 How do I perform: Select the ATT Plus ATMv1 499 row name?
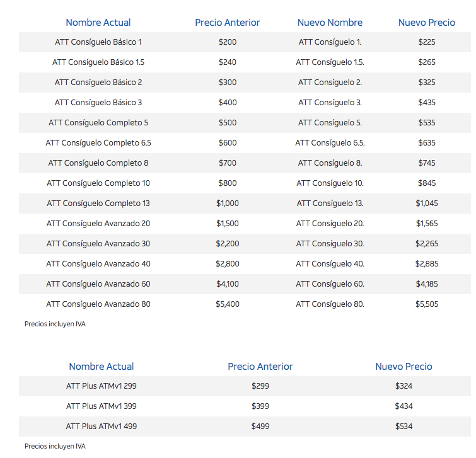click(101, 427)
